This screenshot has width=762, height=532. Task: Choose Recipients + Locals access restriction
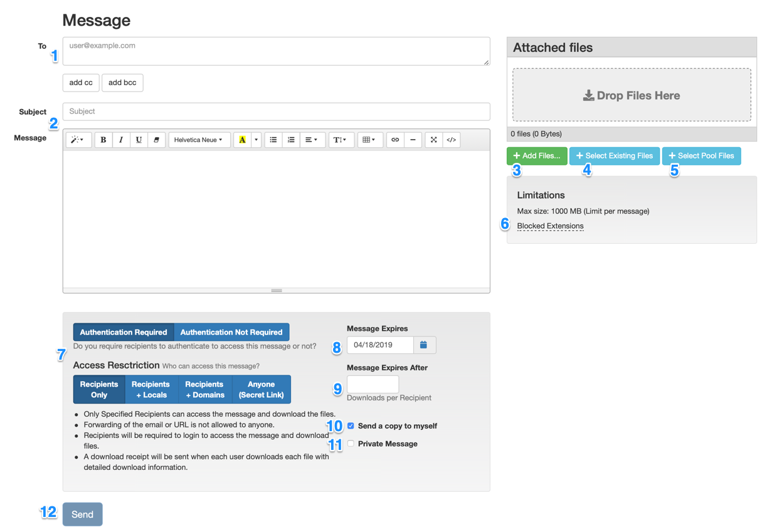[151, 389]
